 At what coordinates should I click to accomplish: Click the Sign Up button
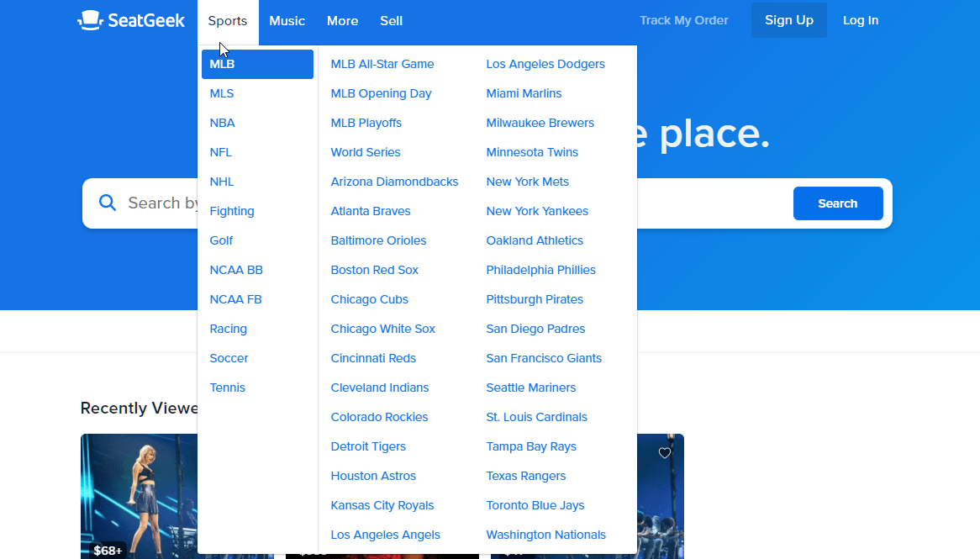(x=788, y=19)
